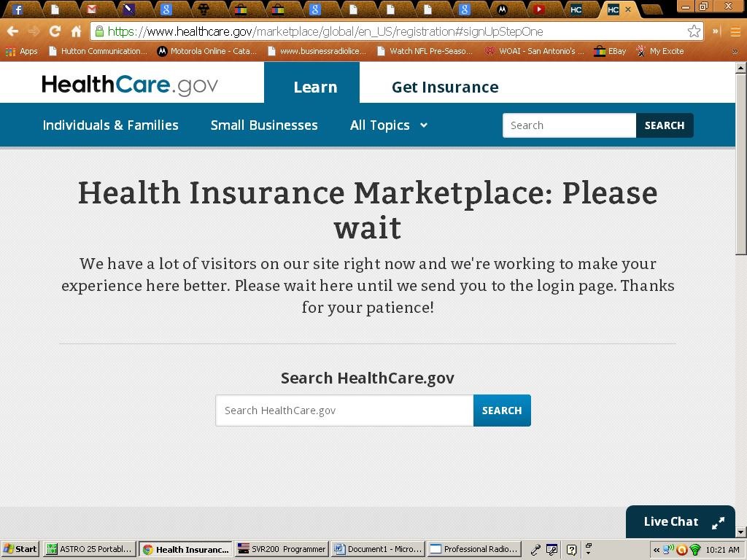This screenshot has width=747, height=560.
Task: Expand hidden system tray icons
Action: pos(657,550)
